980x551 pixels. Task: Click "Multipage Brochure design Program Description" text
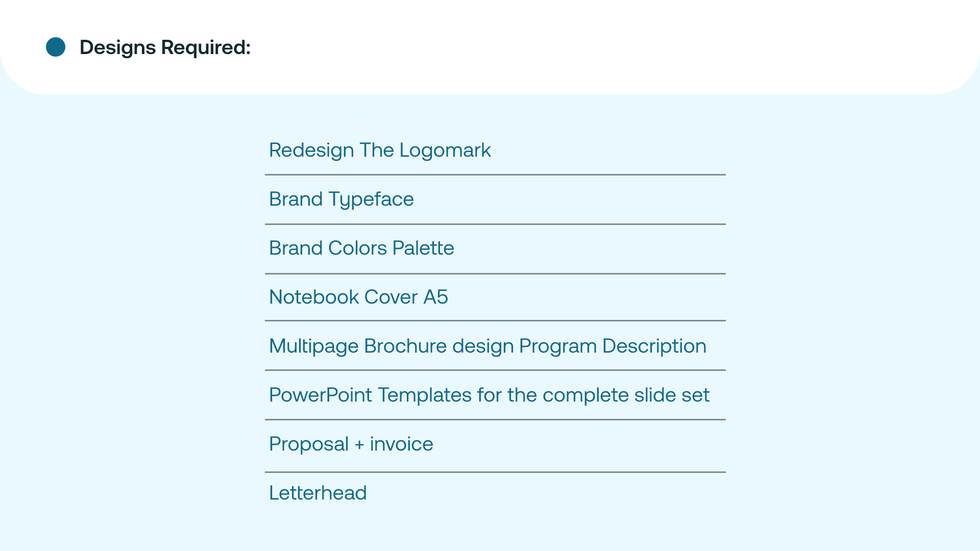click(487, 346)
